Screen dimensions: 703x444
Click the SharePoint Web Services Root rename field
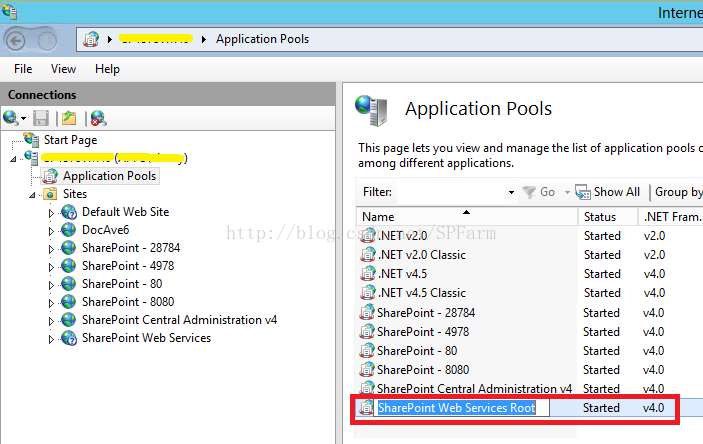pyautogui.click(x=462, y=408)
